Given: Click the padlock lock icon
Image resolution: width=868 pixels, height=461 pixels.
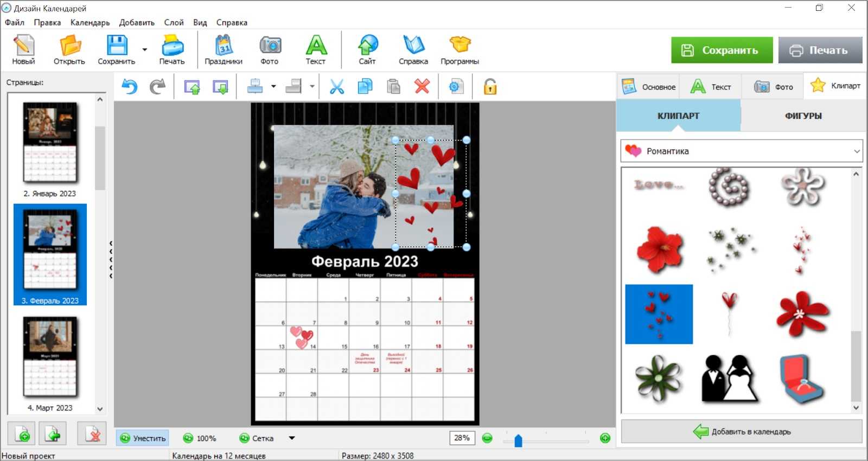Looking at the screenshot, I should [x=490, y=87].
